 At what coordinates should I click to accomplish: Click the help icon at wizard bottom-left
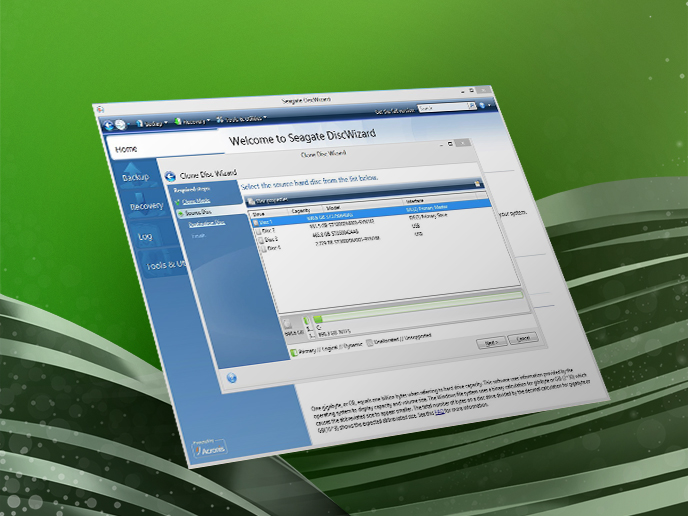point(232,378)
